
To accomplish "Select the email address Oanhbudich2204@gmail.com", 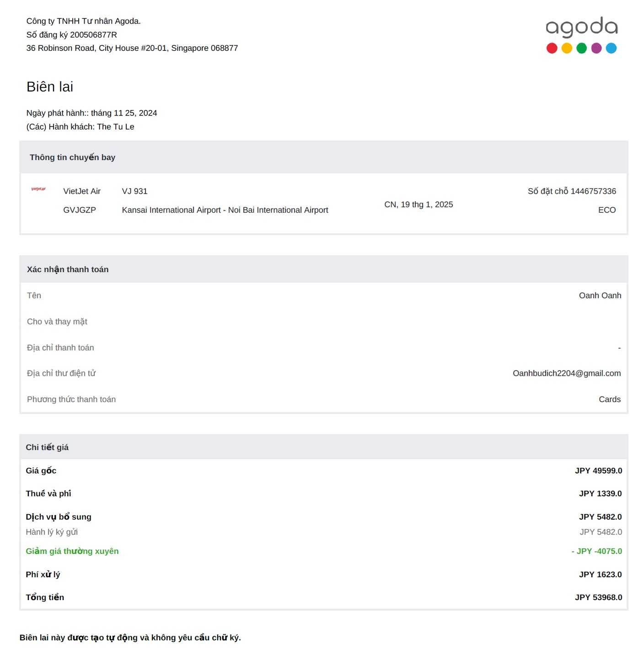I will (x=567, y=373).
